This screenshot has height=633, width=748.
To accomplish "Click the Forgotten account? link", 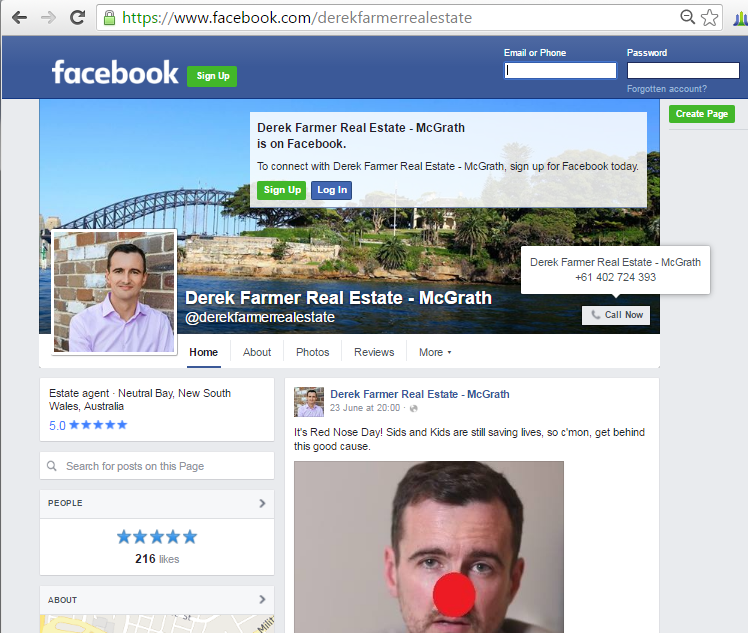I will (666, 89).
